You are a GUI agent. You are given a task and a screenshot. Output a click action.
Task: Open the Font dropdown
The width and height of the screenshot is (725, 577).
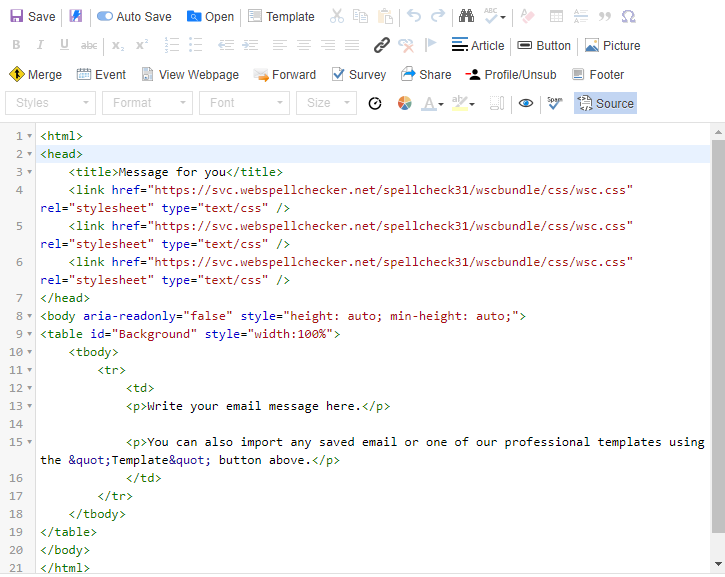[244, 103]
